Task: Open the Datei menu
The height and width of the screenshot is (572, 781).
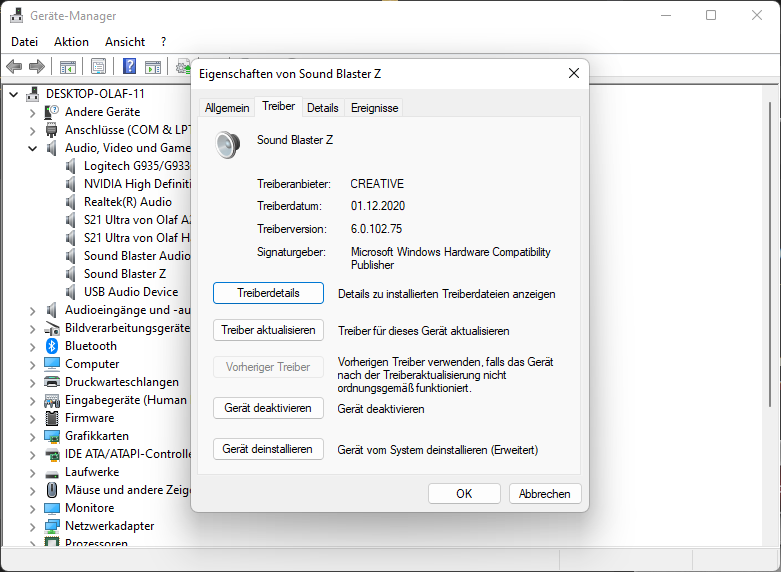Action: 24,42
